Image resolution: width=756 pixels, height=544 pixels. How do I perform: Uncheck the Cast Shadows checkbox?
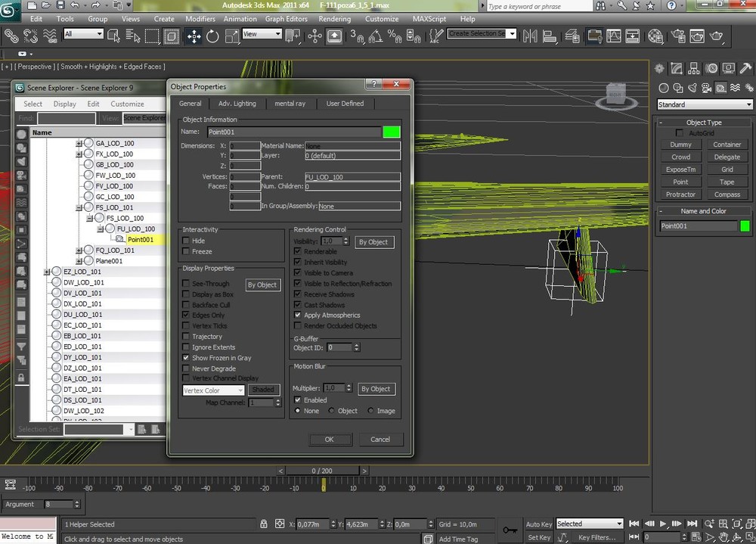[298, 305]
